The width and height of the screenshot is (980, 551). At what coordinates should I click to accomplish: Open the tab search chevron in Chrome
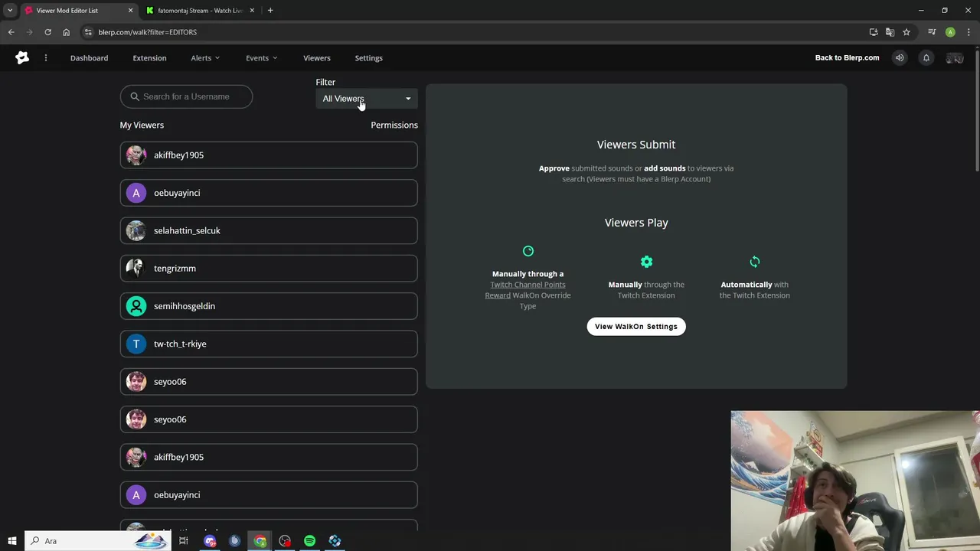10,11
